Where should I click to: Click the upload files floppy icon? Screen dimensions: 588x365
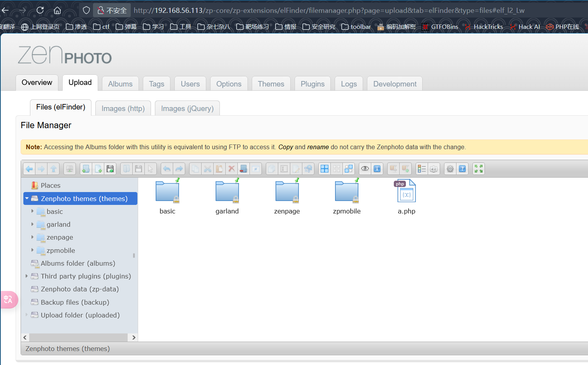(110, 169)
